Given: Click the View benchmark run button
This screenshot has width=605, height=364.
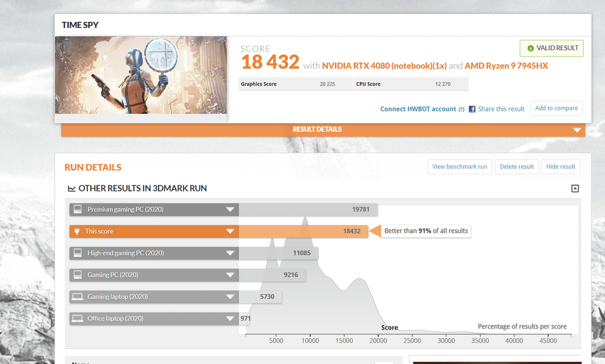Looking at the screenshot, I should tap(459, 166).
